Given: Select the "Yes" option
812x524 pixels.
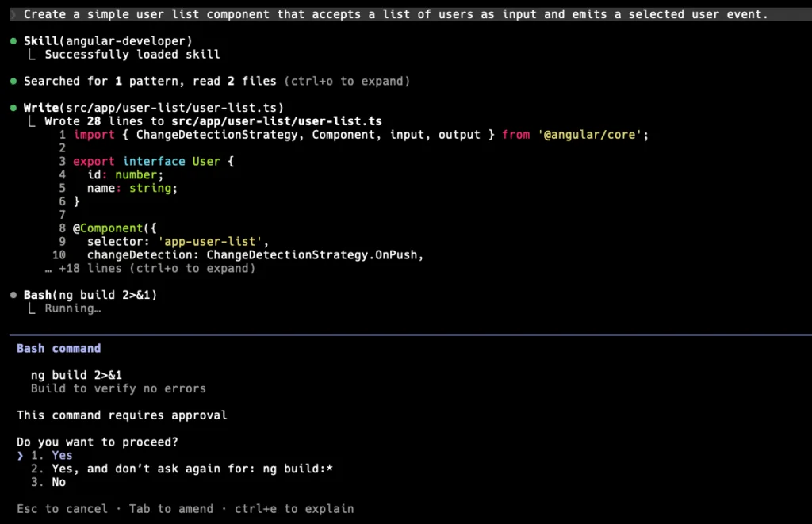Looking at the screenshot, I should (x=62, y=456).
